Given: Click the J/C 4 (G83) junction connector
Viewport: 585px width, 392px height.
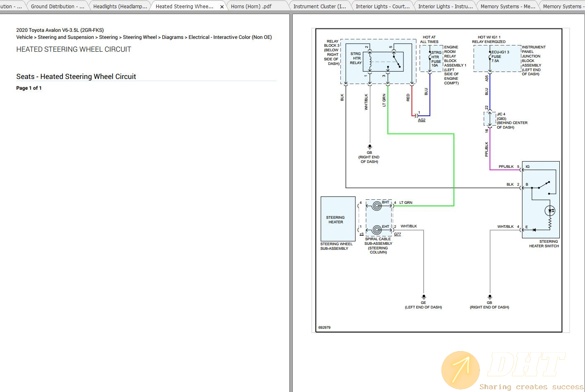Looking at the screenshot, I should tap(490, 119).
